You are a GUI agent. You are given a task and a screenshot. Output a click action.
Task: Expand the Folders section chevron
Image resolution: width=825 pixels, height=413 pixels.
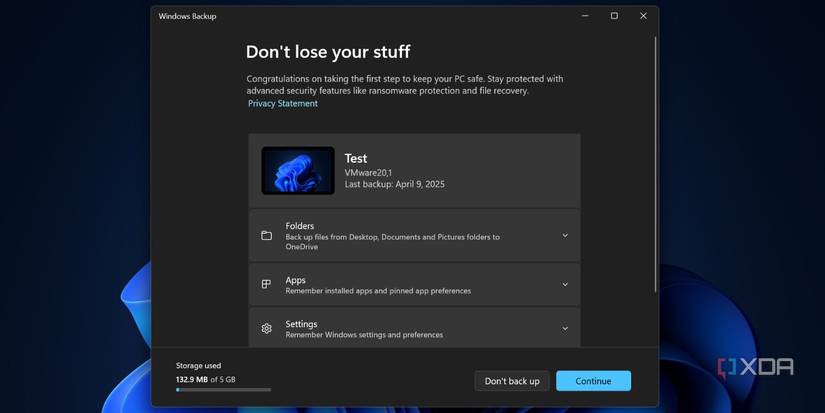(565, 236)
